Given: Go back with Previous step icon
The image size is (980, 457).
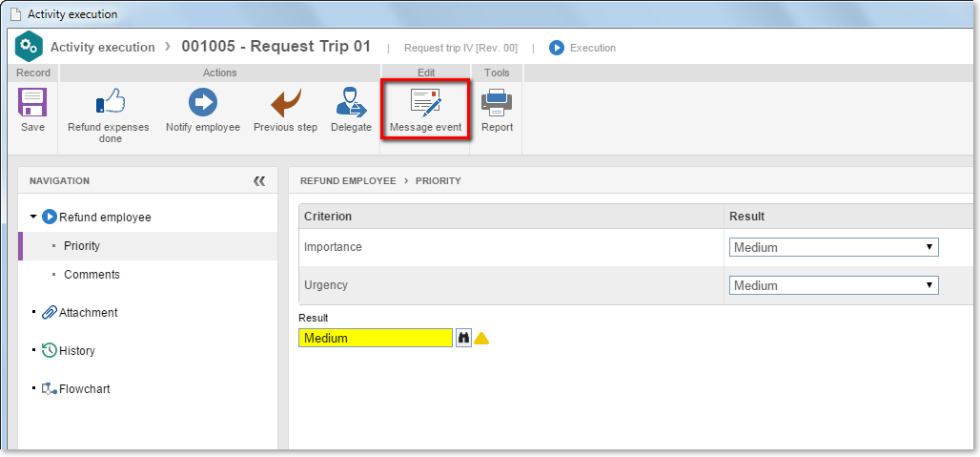Looking at the screenshot, I should click(x=285, y=102).
